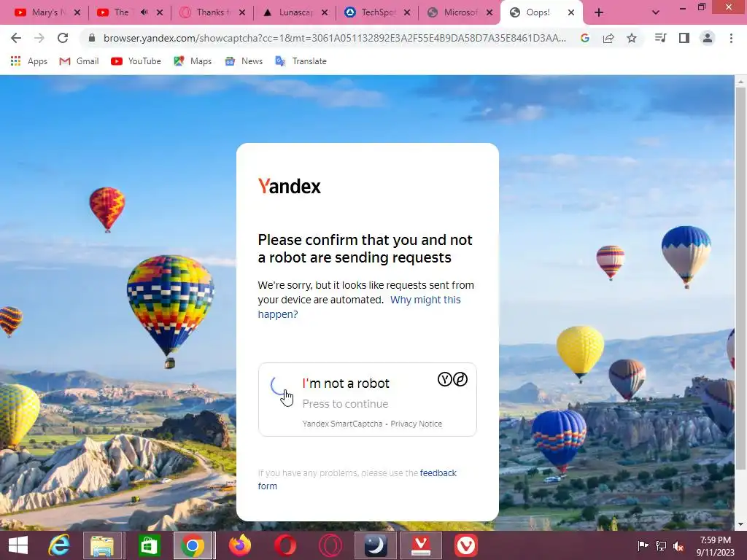
Task: Click the muted volume tray icon
Action: [678, 546]
